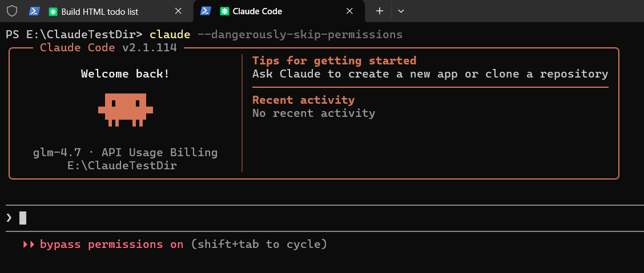Click the shield icon in the title bar

11,11
